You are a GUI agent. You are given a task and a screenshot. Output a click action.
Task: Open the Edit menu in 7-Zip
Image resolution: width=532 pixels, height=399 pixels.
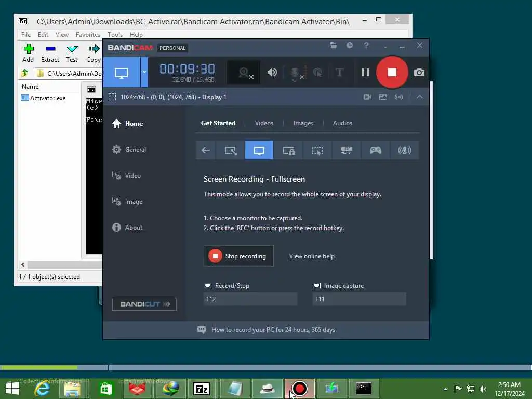click(x=43, y=35)
